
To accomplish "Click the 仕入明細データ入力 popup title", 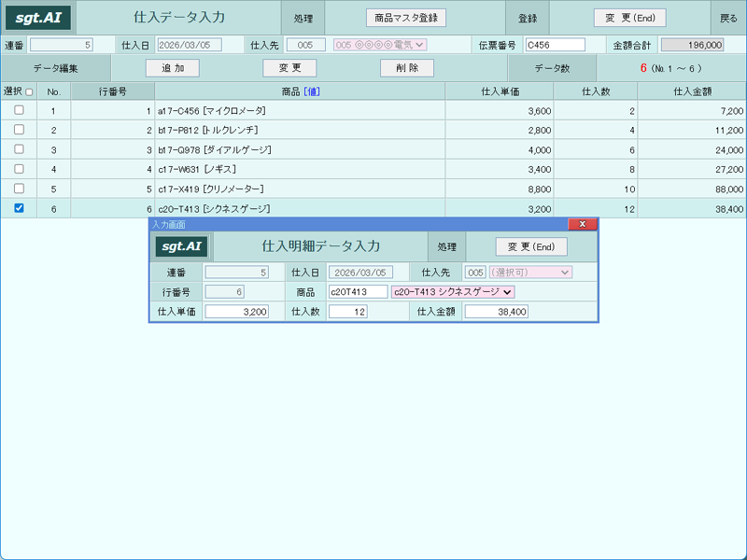I will coord(321,246).
